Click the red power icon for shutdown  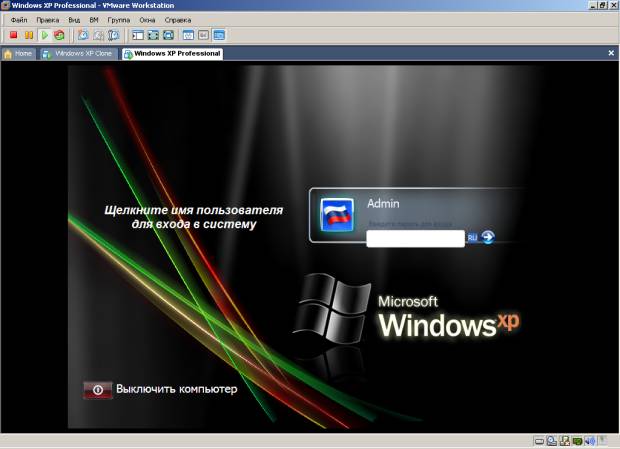pos(98,390)
